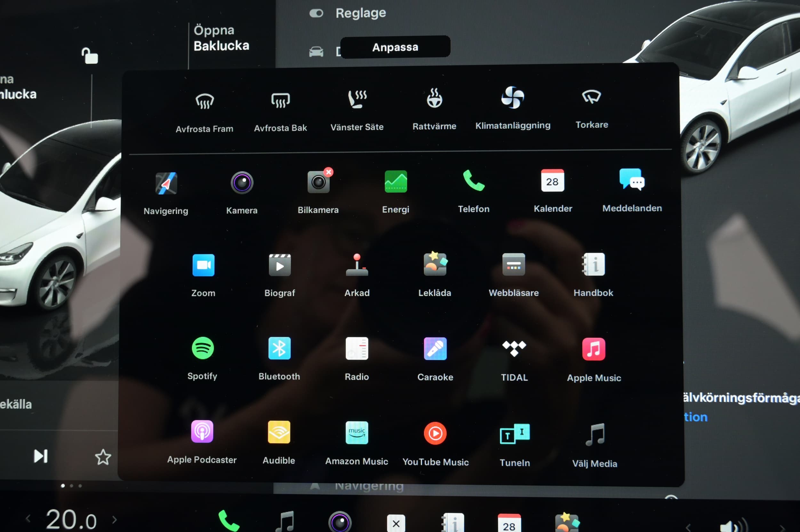Open YouTube Music
The width and height of the screenshot is (800, 532).
436,444
